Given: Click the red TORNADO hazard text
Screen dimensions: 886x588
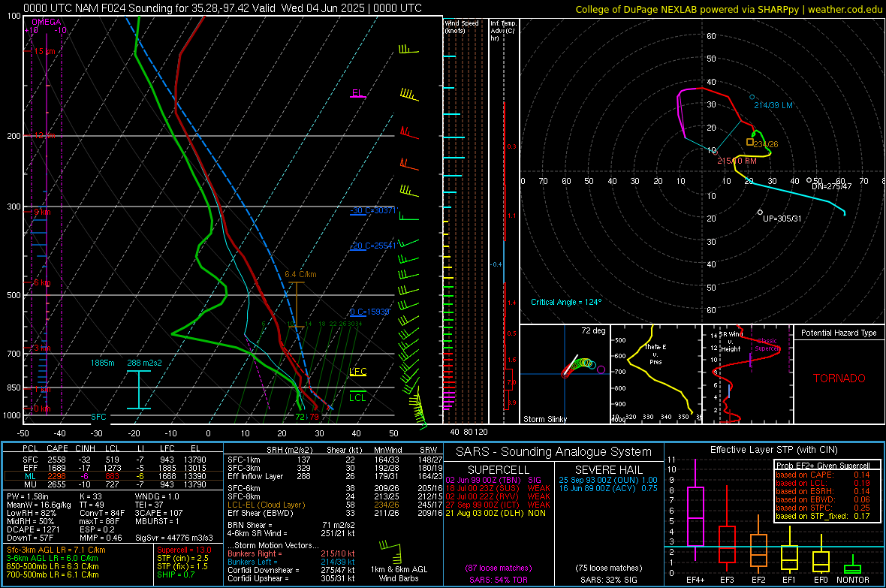Looking at the screenshot, I should coord(839,378).
